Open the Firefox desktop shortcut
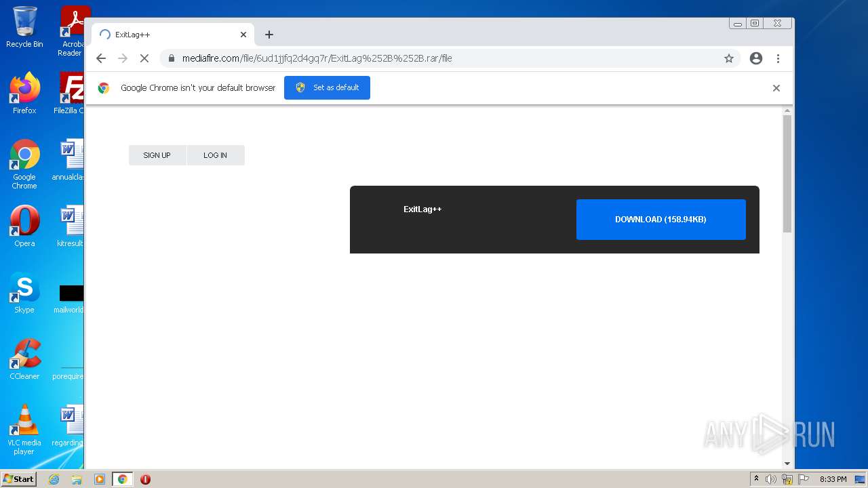This screenshot has height=488, width=868. [24, 93]
